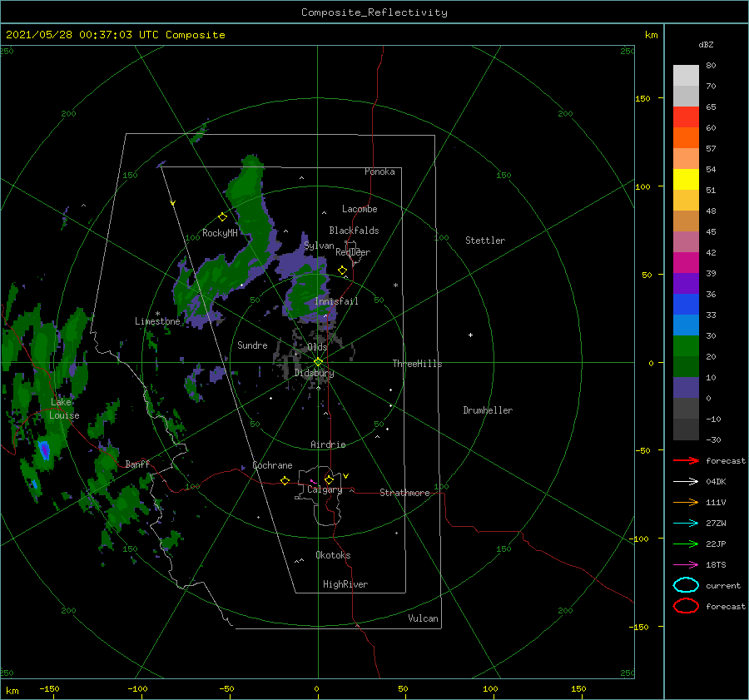This screenshot has height=700, width=749.
Task: Click the dBZ legend heading
Action: pos(706,45)
